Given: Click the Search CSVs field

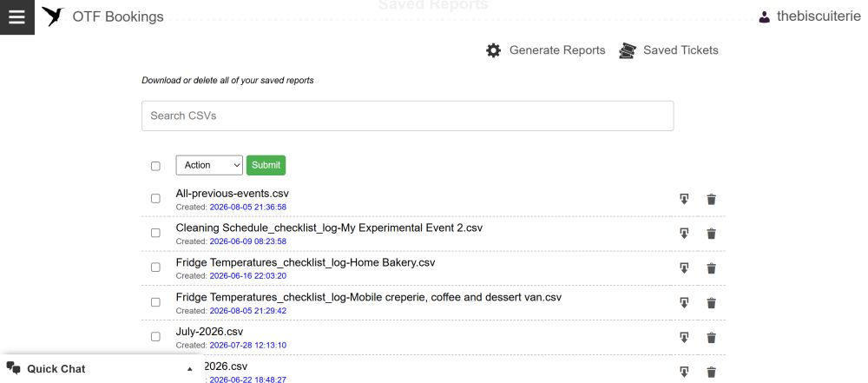Looking at the screenshot, I should 407,116.
